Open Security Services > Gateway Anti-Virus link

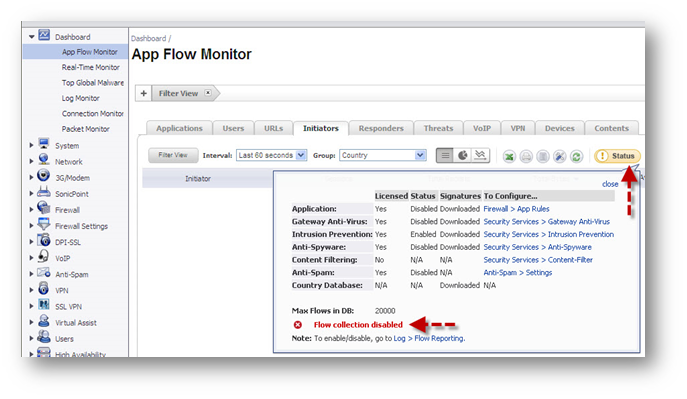point(546,222)
